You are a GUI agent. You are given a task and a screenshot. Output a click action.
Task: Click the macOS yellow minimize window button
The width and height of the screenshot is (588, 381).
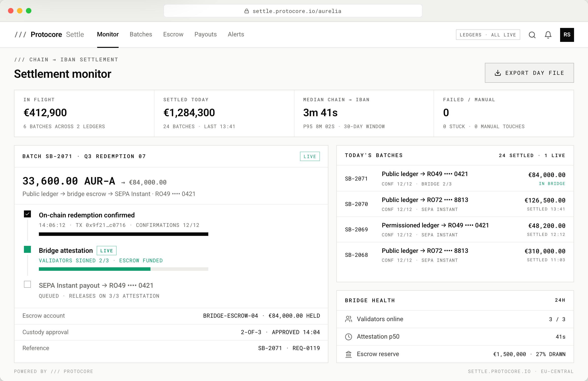[x=20, y=11]
